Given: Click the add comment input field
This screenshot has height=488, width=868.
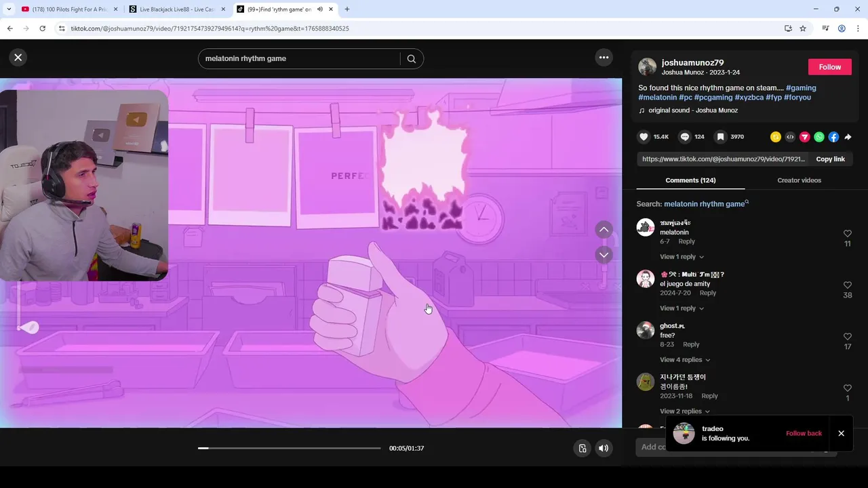Looking at the screenshot, I should click(736, 447).
